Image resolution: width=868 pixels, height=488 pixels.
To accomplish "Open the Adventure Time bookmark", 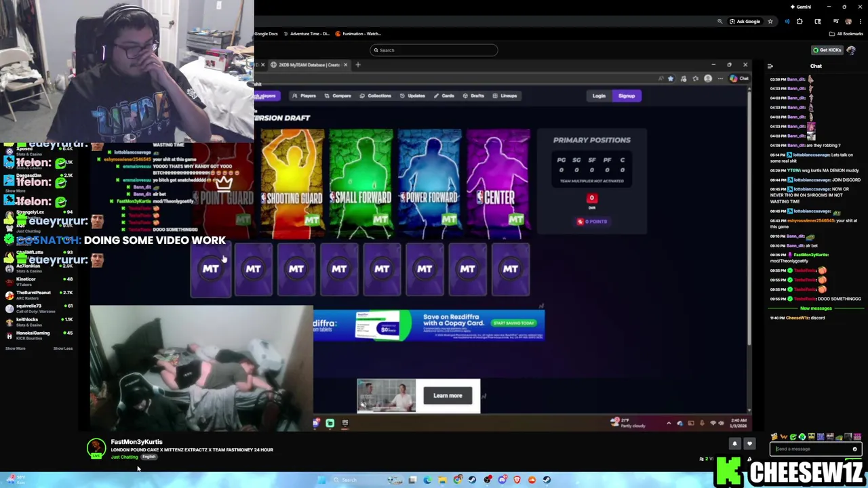I will pyautogui.click(x=307, y=34).
